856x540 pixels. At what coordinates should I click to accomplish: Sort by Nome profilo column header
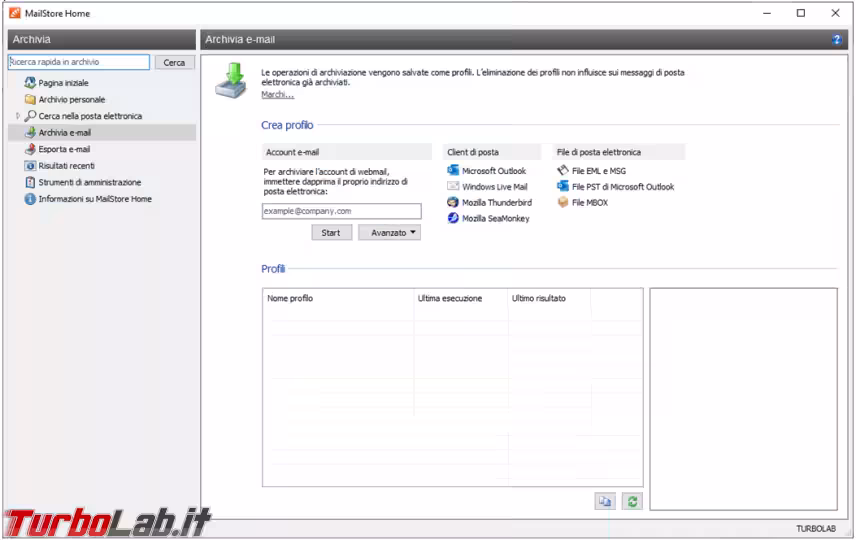coord(290,298)
